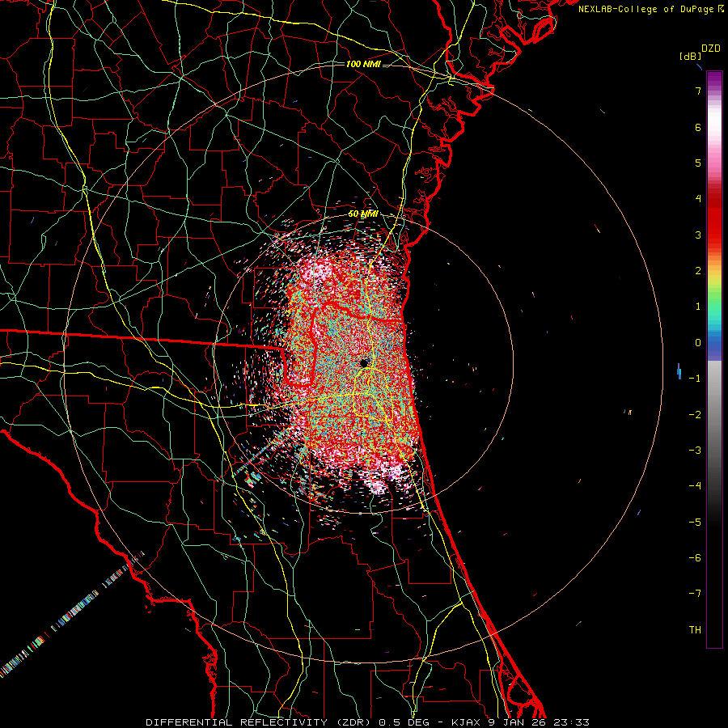The height and width of the screenshot is (728, 728).
Task: Click the TH label on the color scale
Action: pyautogui.click(x=695, y=630)
